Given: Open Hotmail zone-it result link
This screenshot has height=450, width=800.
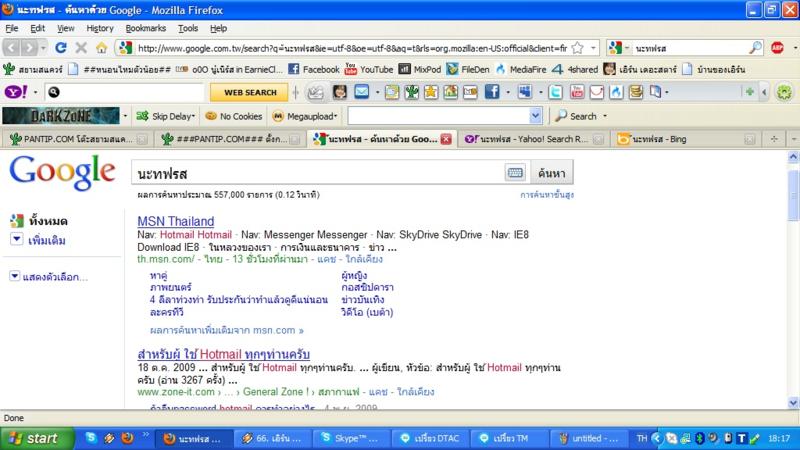Looking at the screenshot, I should click(x=223, y=354).
